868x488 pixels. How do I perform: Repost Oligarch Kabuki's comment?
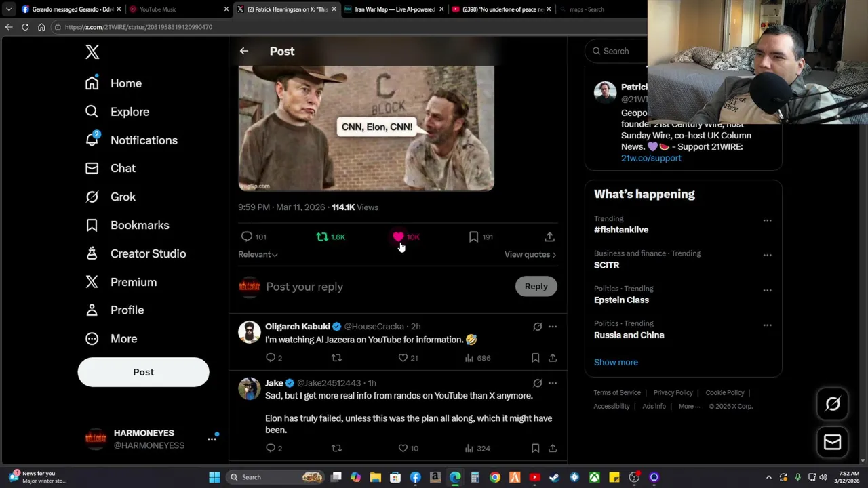click(x=336, y=358)
